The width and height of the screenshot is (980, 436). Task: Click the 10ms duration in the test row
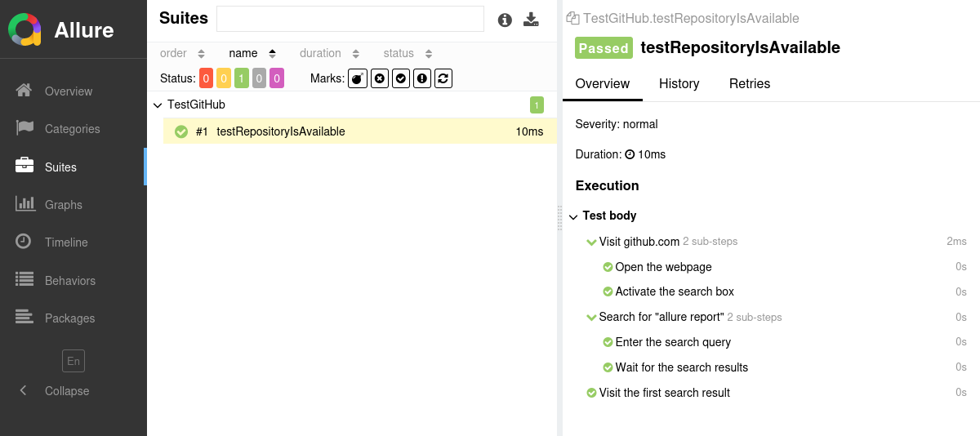pyautogui.click(x=529, y=131)
